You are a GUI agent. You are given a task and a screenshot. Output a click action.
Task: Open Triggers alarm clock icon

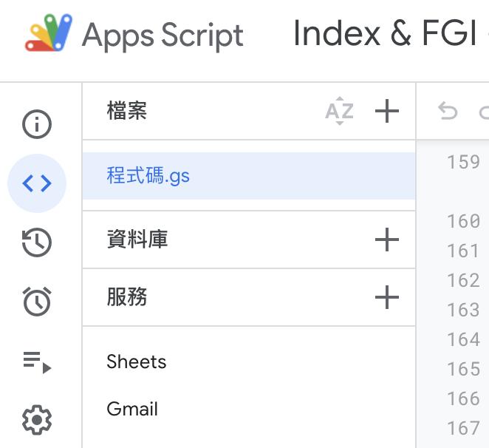tap(37, 301)
